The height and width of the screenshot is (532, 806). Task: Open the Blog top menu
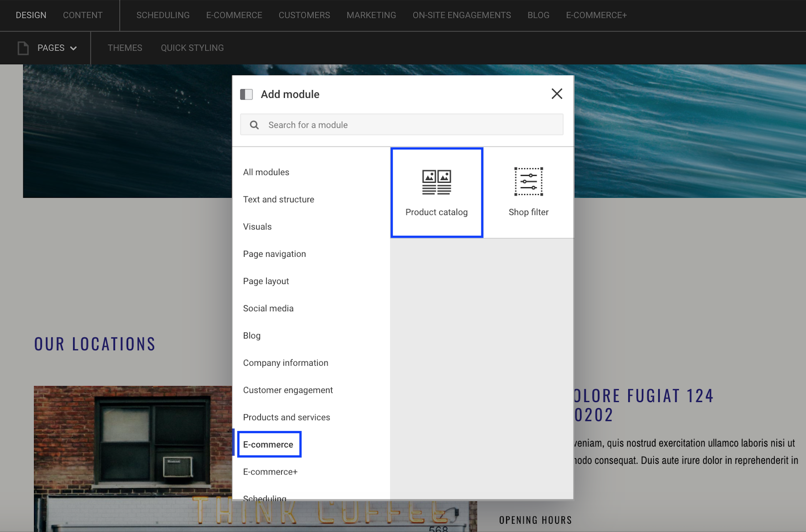point(538,15)
